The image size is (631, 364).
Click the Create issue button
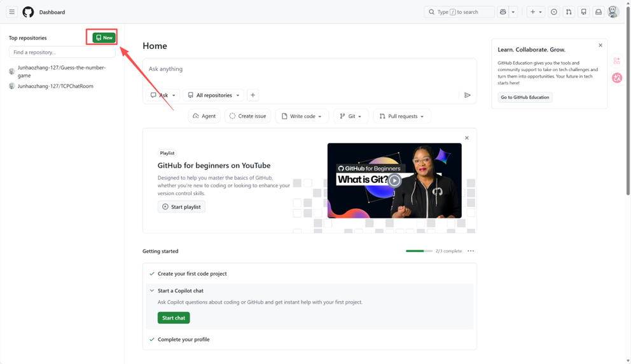point(247,116)
